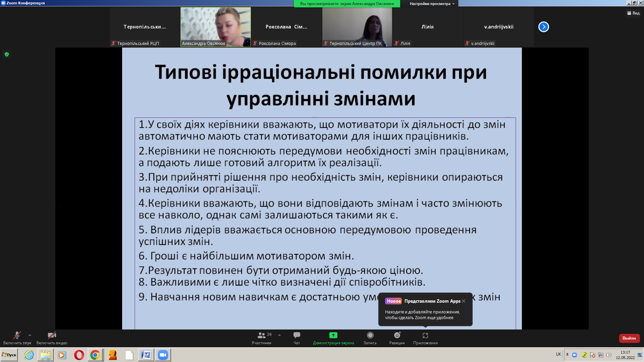Image resolution: width=644 pixels, height=362 pixels.
Task: Turn on camera with Включить видео
Action: pyautogui.click(x=52, y=338)
